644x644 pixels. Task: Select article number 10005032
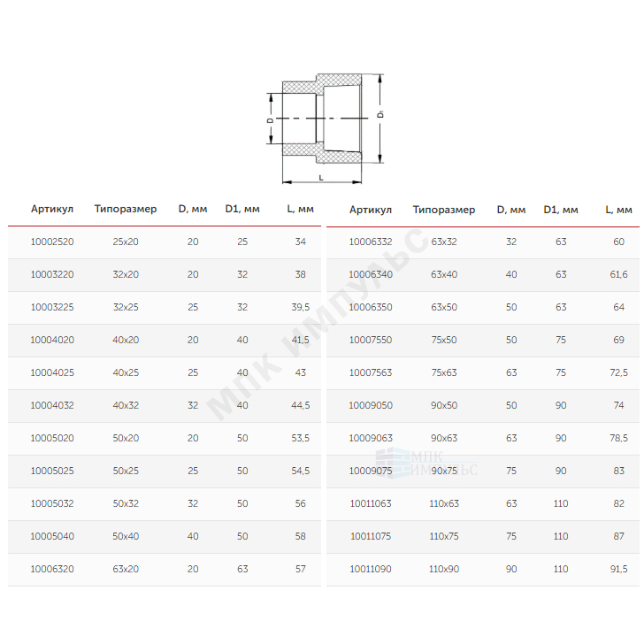52,503
